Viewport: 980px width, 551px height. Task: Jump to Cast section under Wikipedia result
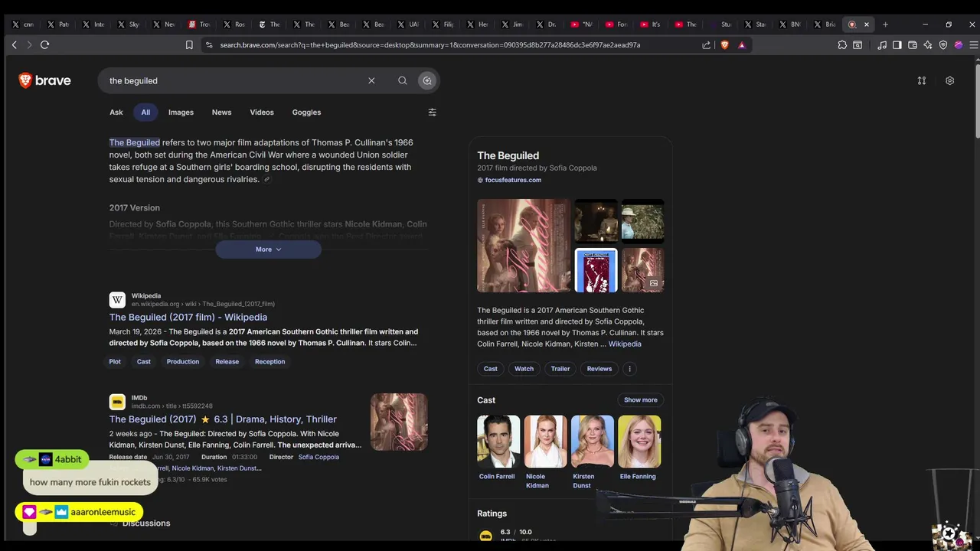144,362
